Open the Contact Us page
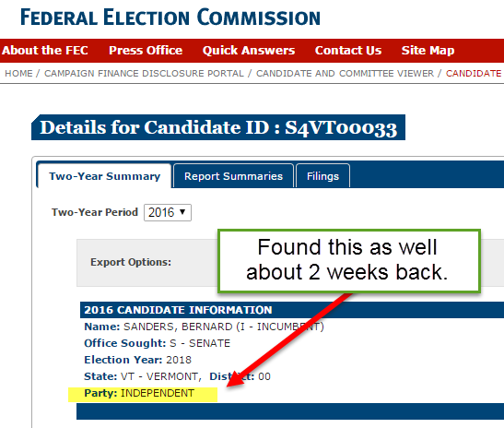The width and height of the screenshot is (504, 428). tap(348, 51)
